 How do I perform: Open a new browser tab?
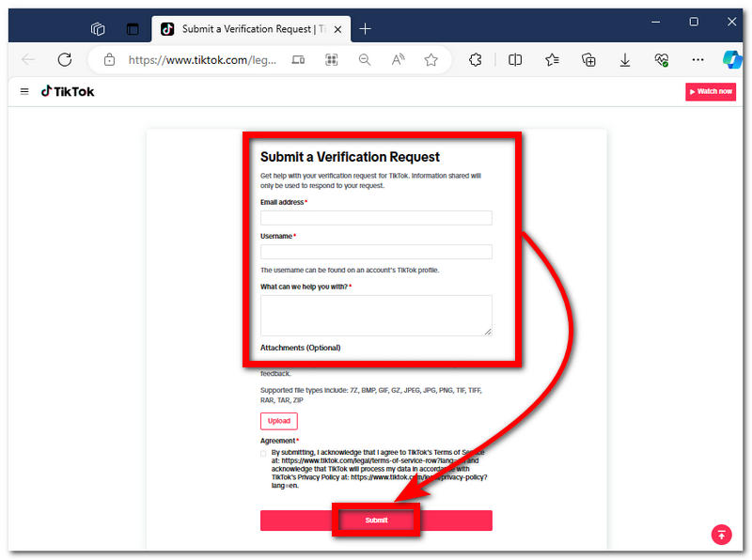366,29
